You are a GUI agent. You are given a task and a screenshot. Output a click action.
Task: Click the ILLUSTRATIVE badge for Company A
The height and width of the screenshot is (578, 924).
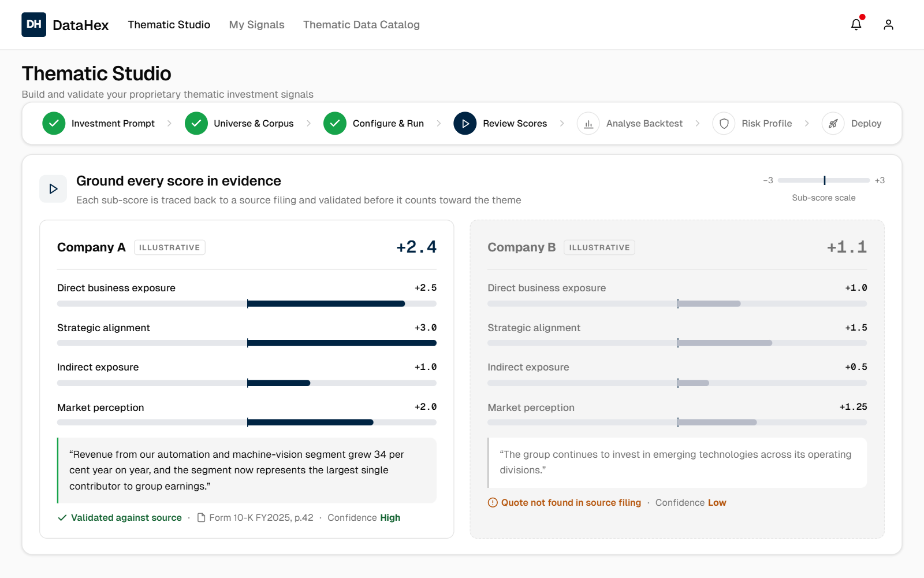170,247
